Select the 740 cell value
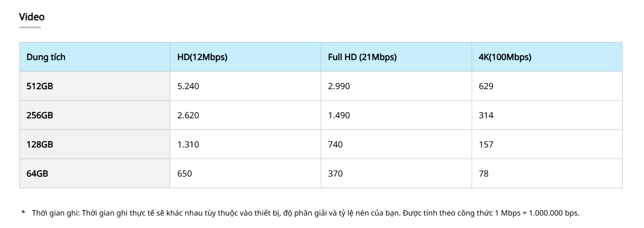 335,144
